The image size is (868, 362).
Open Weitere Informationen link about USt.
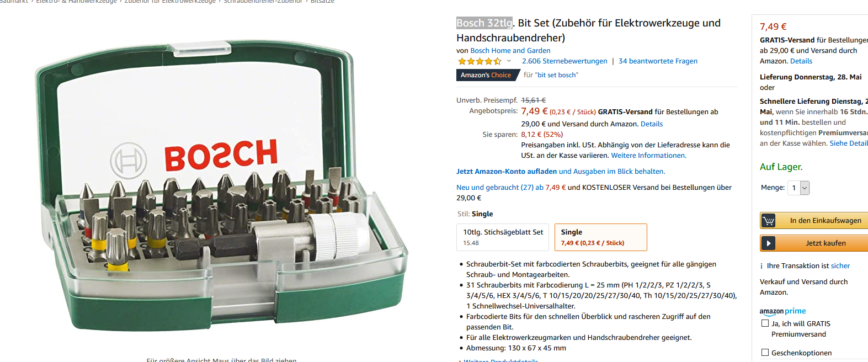tap(648, 156)
